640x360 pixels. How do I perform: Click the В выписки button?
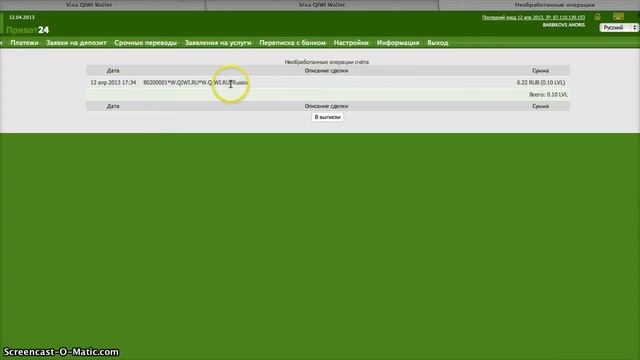[x=327, y=117]
